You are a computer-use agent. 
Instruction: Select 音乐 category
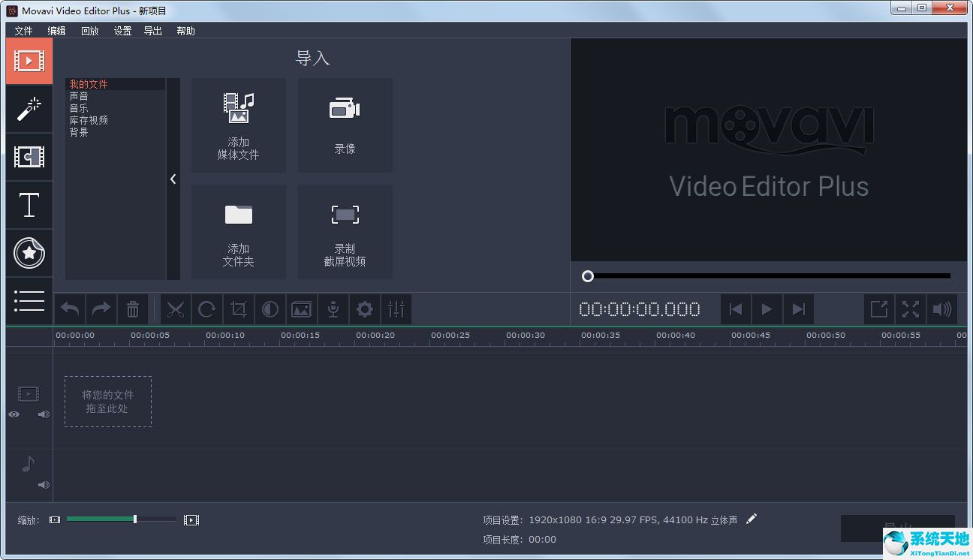point(79,108)
